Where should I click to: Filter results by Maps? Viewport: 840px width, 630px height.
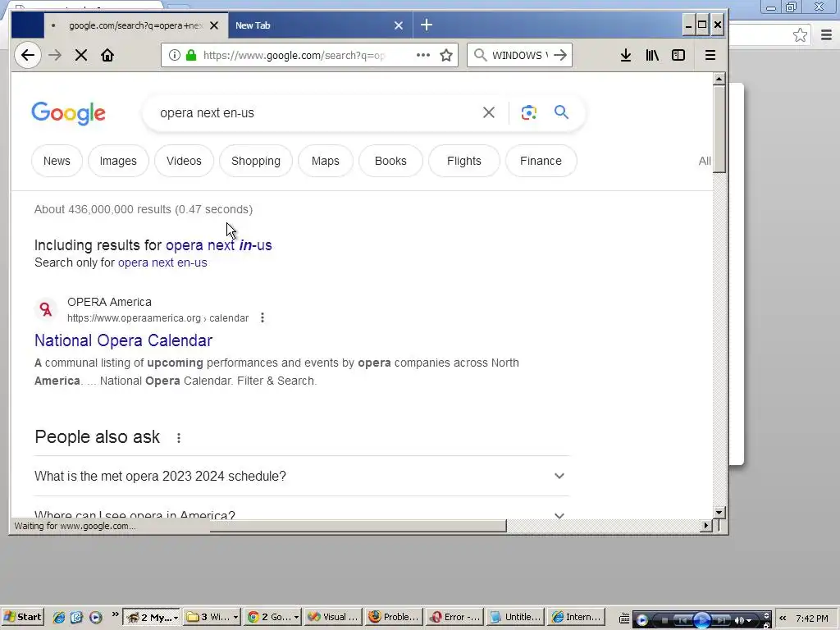point(325,161)
